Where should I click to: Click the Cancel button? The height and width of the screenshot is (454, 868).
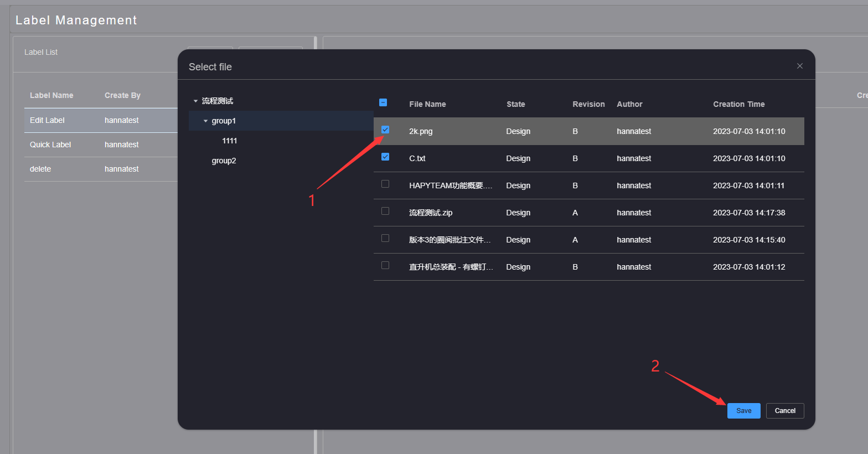click(x=785, y=411)
